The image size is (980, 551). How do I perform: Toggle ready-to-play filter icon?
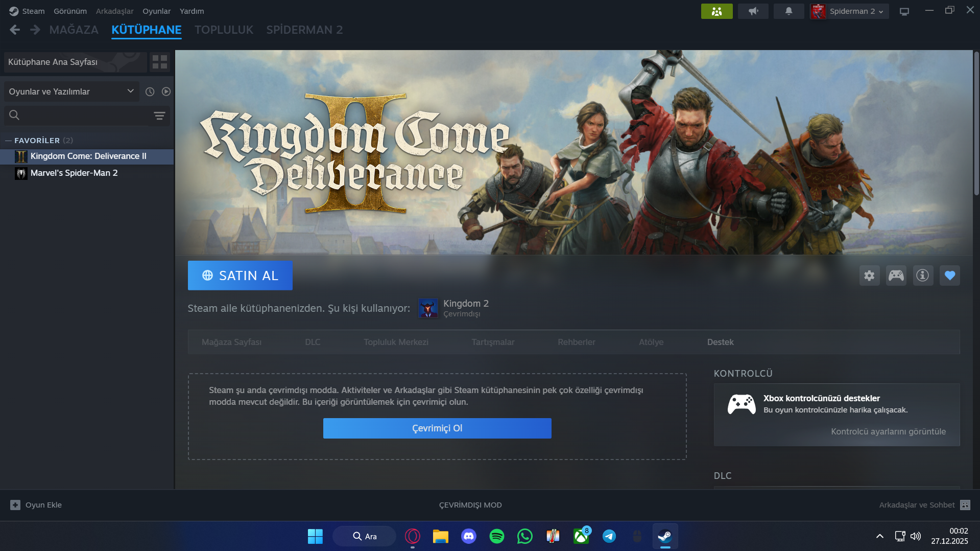166,91
